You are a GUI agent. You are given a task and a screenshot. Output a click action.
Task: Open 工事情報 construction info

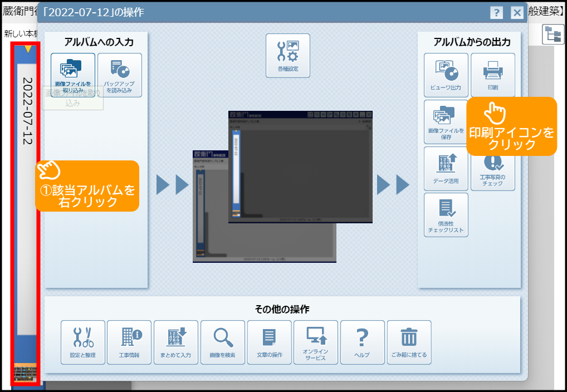click(x=129, y=342)
